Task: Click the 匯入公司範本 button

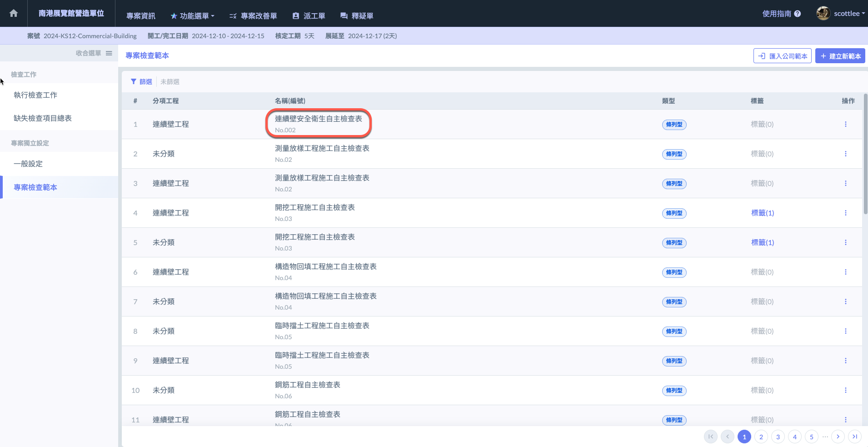Action: click(x=782, y=56)
